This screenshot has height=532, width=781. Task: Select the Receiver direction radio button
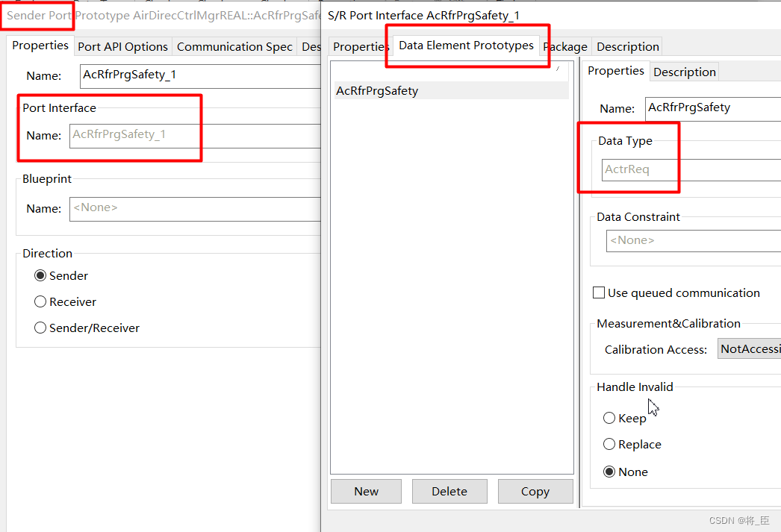click(x=40, y=301)
